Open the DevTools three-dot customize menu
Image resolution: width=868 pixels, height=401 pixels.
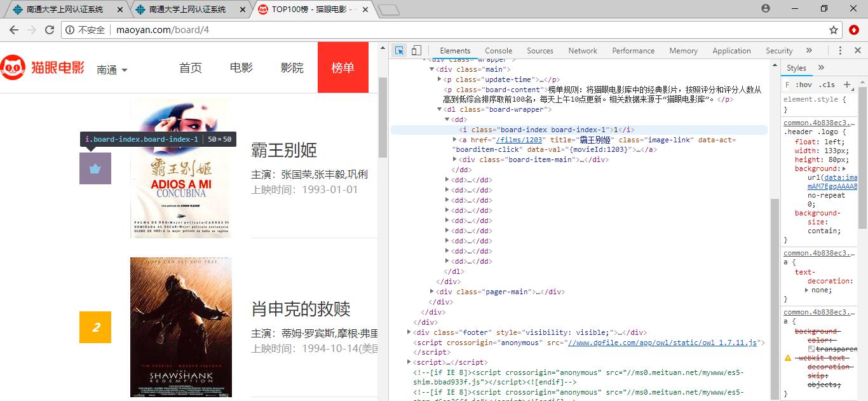(840, 50)
